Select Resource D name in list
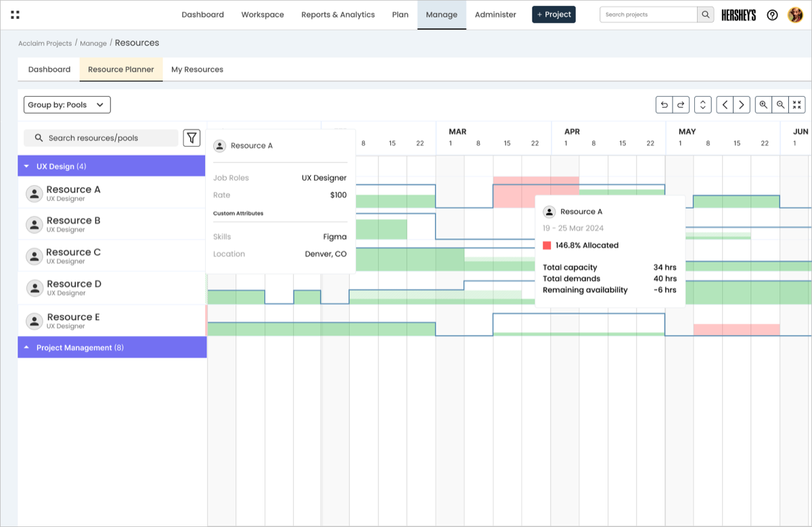This screenshot has width=812, height=527. 74,284
